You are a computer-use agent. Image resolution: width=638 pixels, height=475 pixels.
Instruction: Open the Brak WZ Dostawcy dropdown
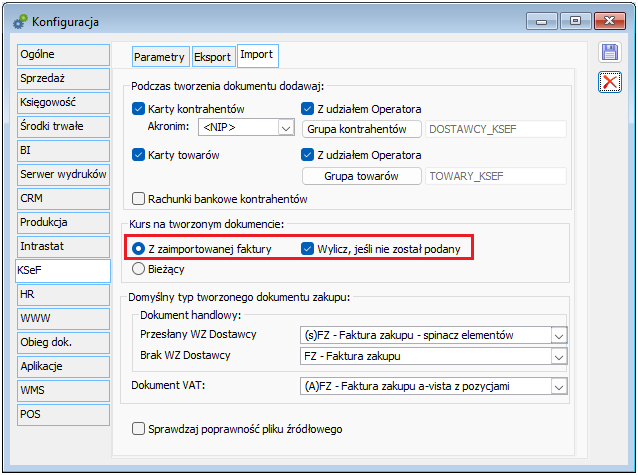[x=558, y=356]
